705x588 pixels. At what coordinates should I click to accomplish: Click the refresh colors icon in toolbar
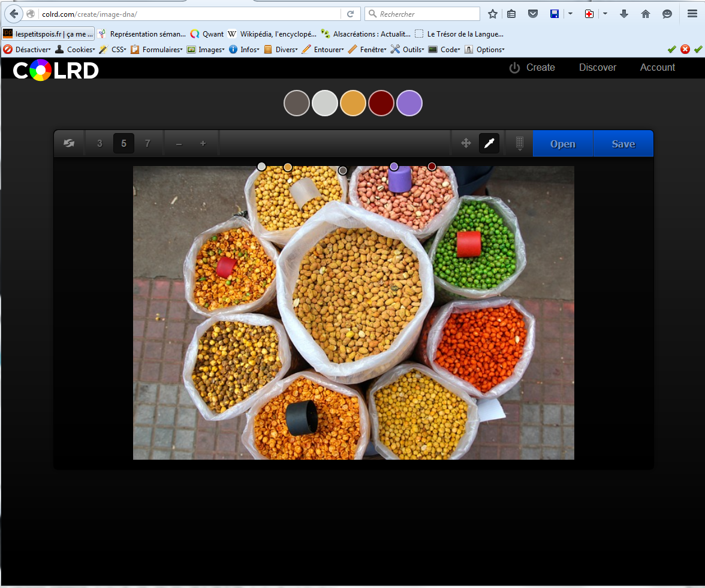click(69, 143)
